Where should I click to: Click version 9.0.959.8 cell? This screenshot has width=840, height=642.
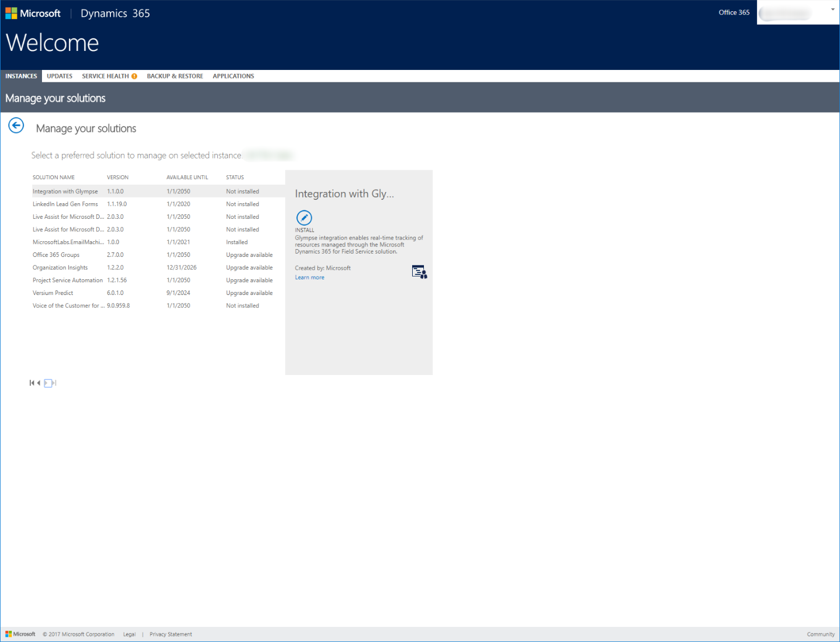[x=119, y=306]
